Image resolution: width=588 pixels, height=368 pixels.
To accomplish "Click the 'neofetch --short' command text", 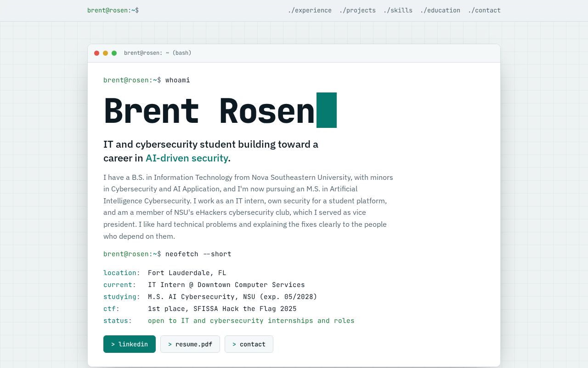I will [x=198, y=254].
